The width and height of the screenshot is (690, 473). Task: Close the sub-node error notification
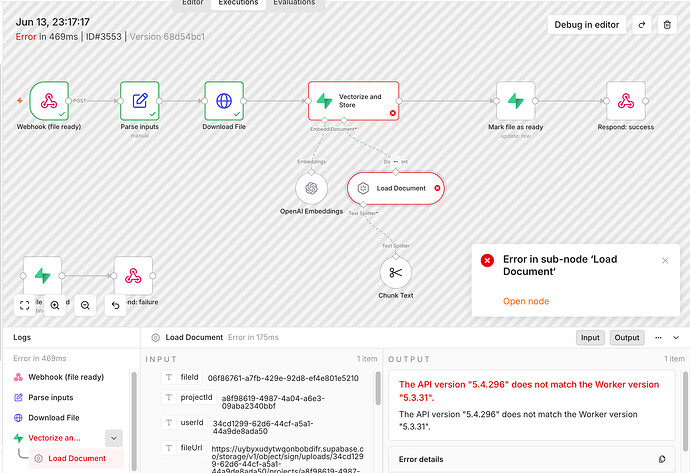coord(665,260)
